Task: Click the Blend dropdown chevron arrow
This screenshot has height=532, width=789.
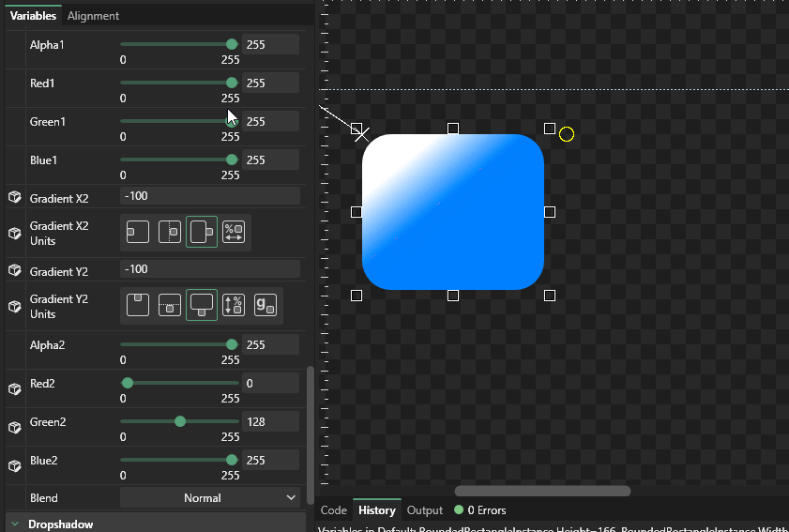Action: coord(290,498)
